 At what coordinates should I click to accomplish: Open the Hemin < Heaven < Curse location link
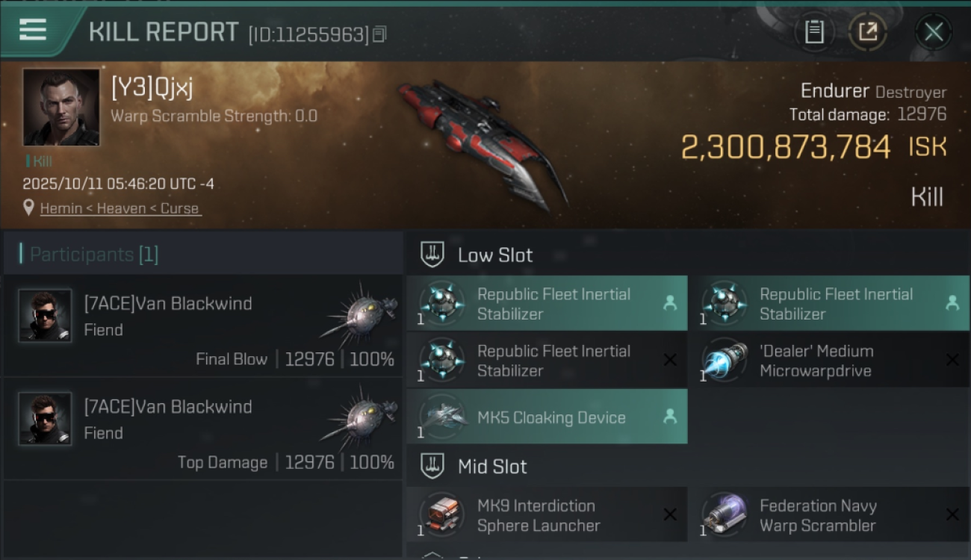[x=120, y=208]
